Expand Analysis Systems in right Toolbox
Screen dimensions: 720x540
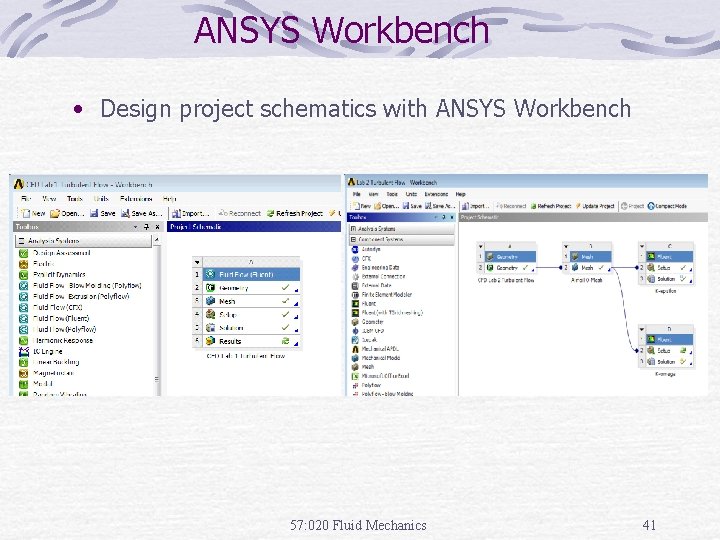coord(353,229)
